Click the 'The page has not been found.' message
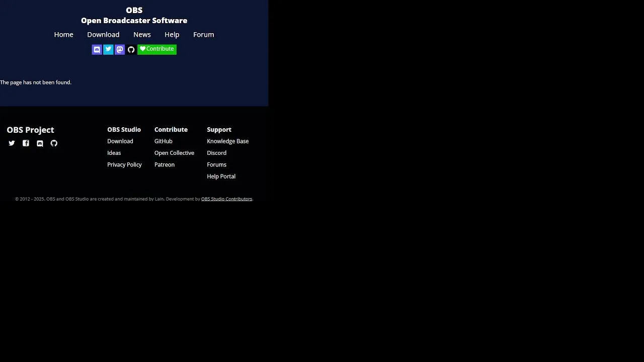Image resolution: width=644 pixels, height=362 pixels. [36, 82]
